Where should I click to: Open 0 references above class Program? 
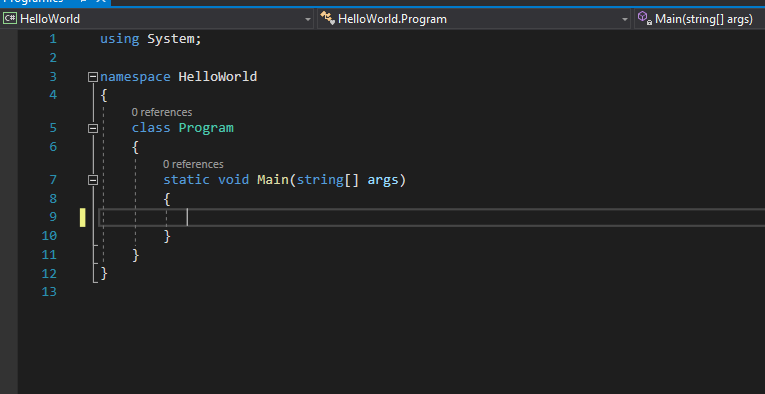click(x=161, y=112)
